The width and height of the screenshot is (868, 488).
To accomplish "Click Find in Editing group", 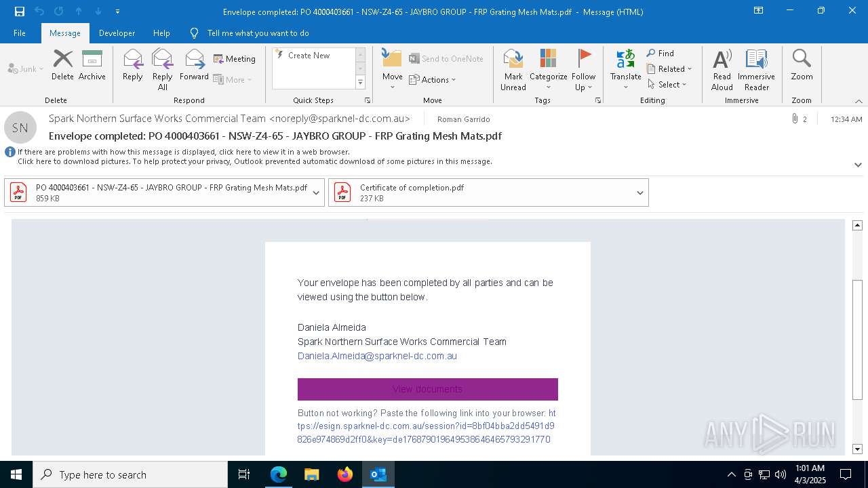I will pos(660,53).
